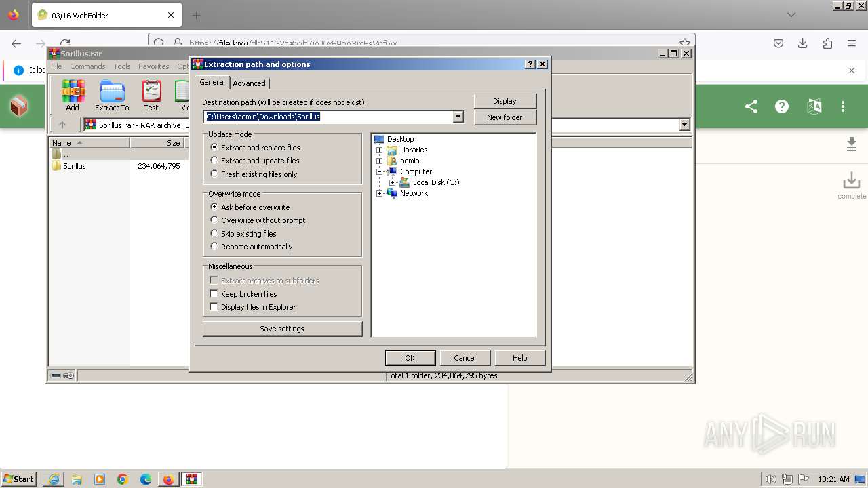
Task: Click the drive icon in WinRAR status bar
Action: (x=56, y=375)
